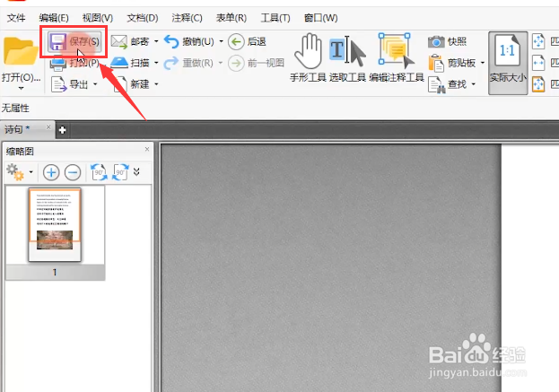559x392 pixels.
Task: Open the 窗口(W) menu
Action: pos(320,17)
